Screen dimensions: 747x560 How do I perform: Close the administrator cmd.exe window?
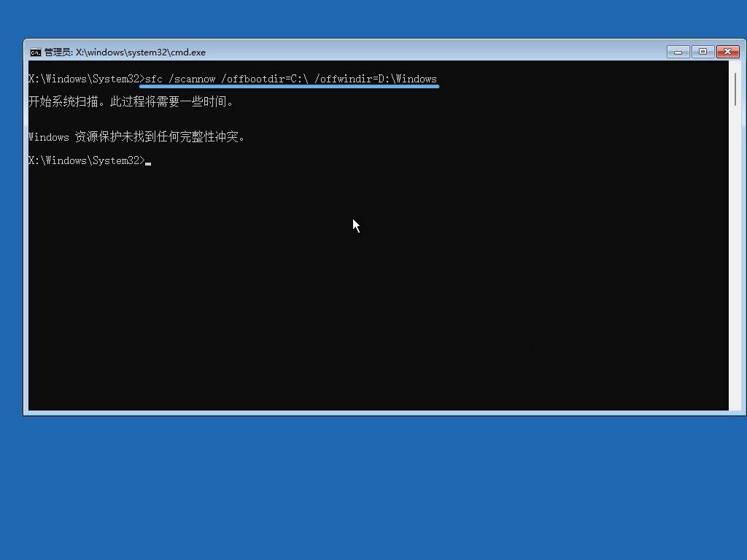(727, 52)
